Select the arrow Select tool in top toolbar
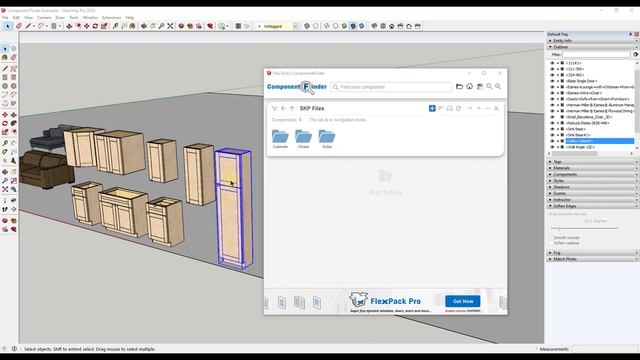 pyautogui.click(x=7, y=26)
